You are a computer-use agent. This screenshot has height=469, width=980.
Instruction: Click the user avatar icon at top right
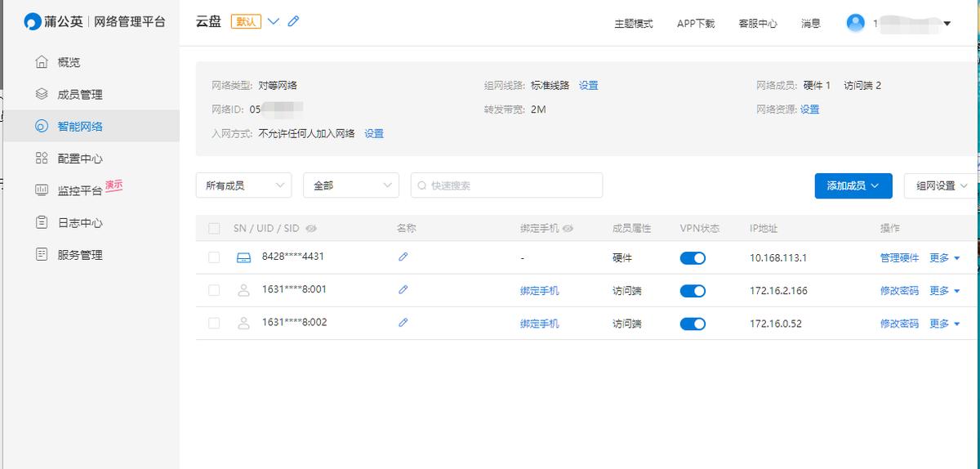pos(855,23)
